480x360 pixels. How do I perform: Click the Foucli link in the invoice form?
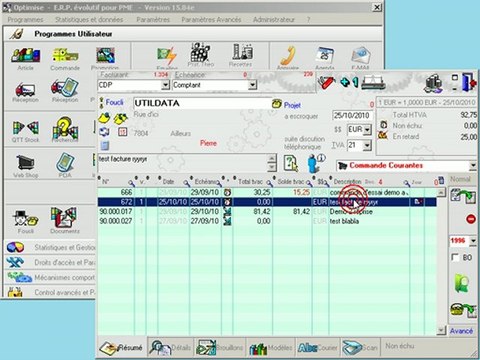tap(114, 102)
